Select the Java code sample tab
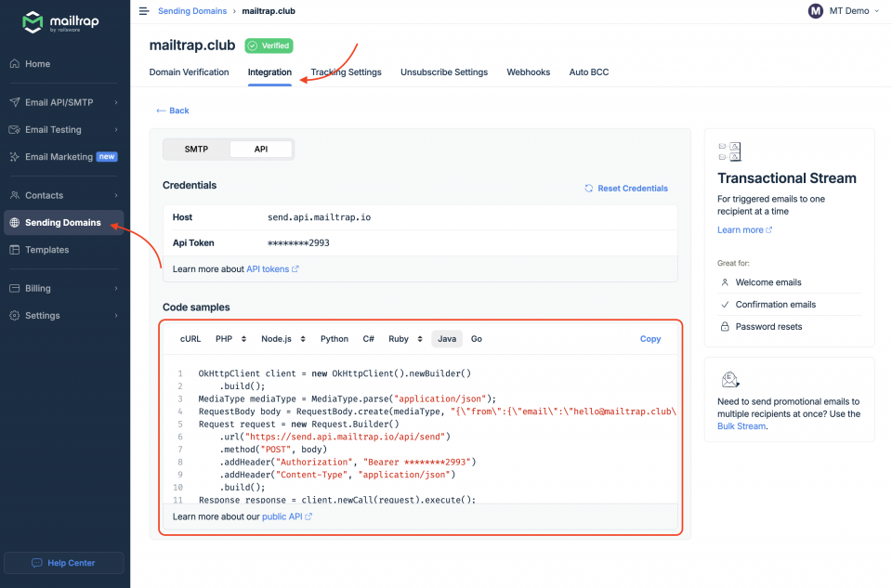The image size is (892, 588). tap(446, 338)
